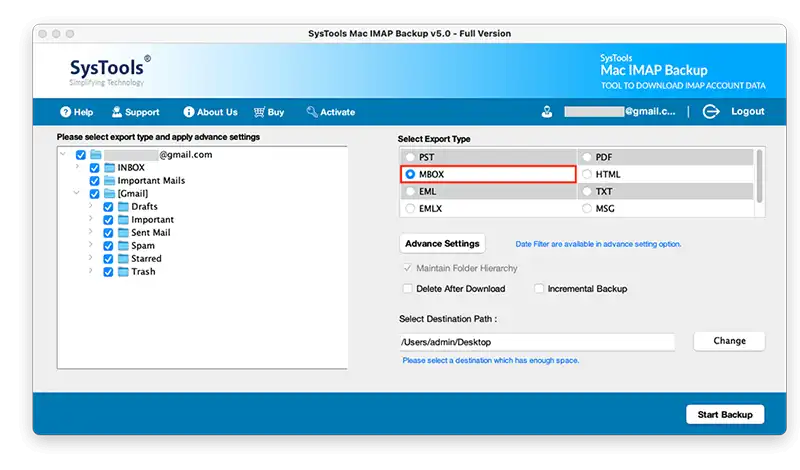Collapse the [Gmail] folder node
Image resolution: width=800 pixels, height=470 pixels.
[x=77, y=193]
